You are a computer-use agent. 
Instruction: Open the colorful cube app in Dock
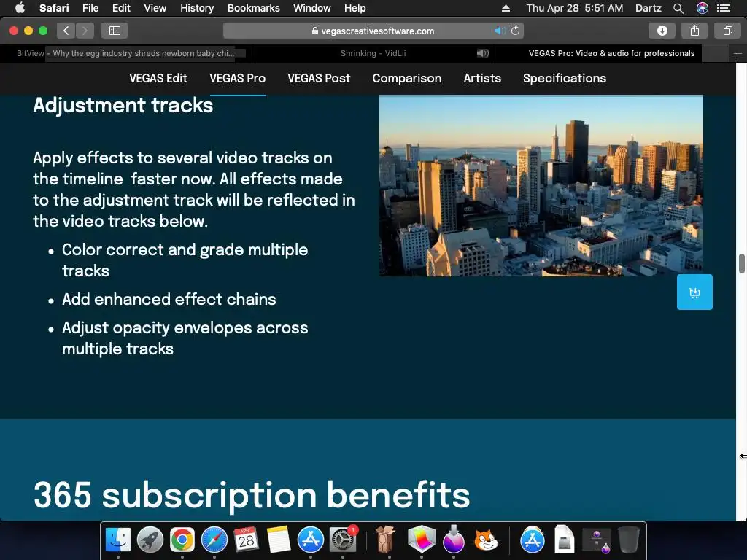point(422,539)
